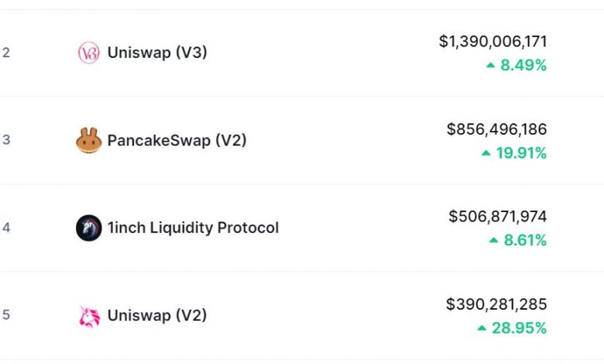This screenshot has width=604, height=364.
Task: Click the PancakeSwap bunny logo icon
Action: (x=89, y=140)
